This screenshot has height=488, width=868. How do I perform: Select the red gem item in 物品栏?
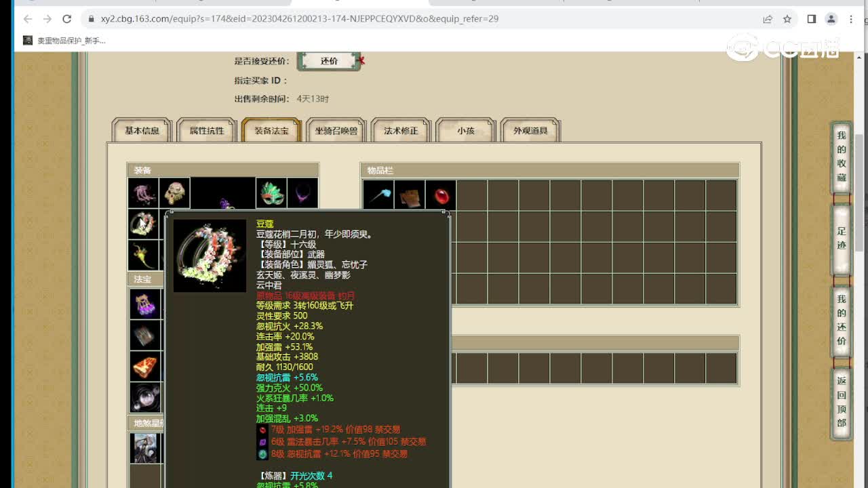click(441, 195)
